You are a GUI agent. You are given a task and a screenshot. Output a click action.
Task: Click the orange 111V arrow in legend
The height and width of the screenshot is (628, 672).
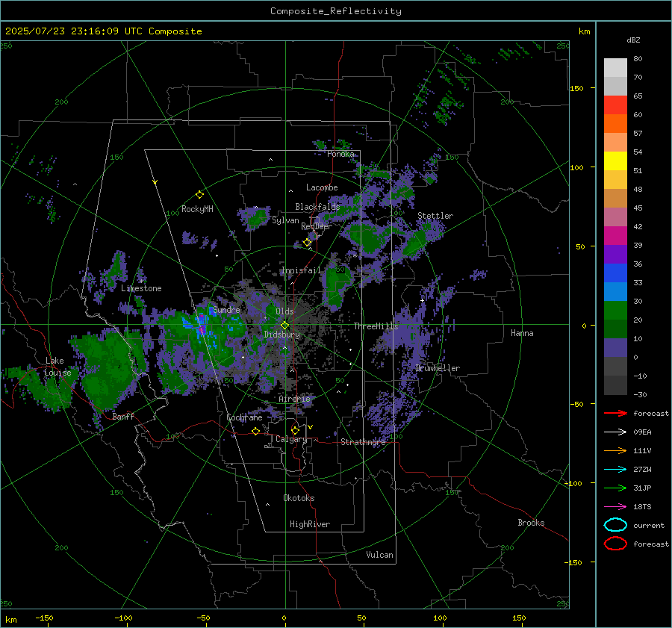[x=615, y=450]
